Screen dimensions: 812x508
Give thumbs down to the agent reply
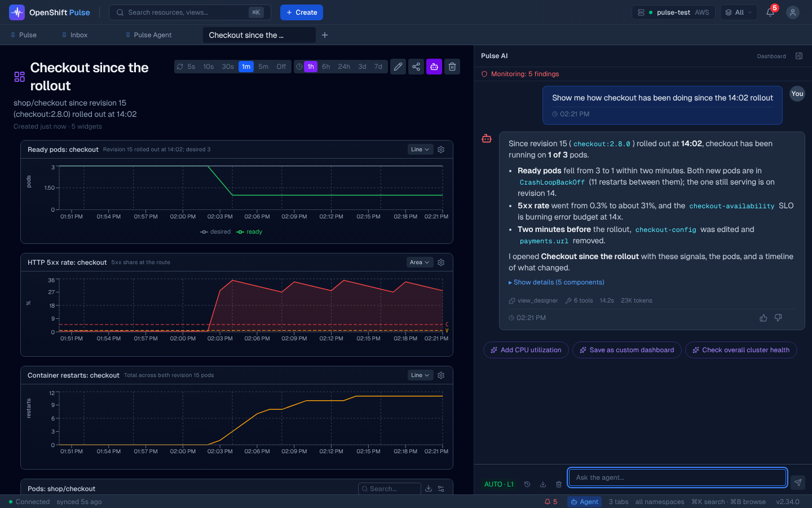tap(778, 318)
